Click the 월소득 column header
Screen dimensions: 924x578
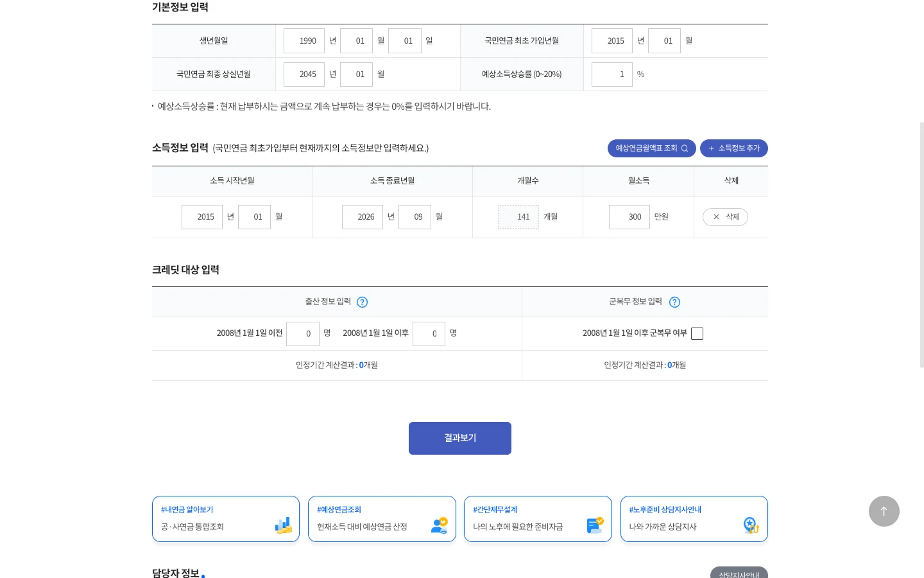coord(638,181)
